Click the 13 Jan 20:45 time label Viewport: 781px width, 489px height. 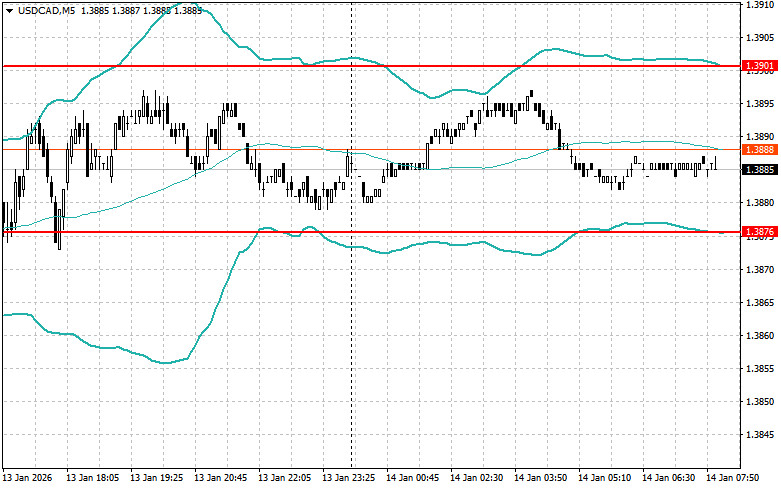pos(221,478)
